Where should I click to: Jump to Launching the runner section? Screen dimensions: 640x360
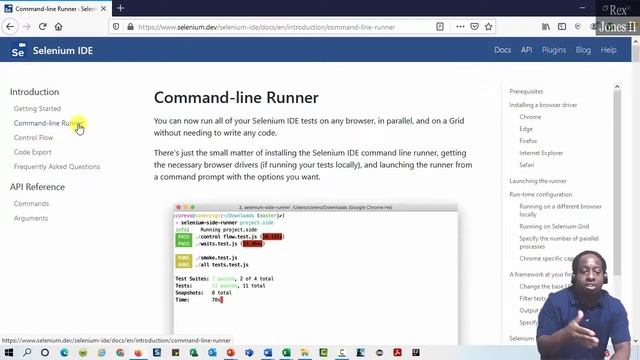point(538,181)
